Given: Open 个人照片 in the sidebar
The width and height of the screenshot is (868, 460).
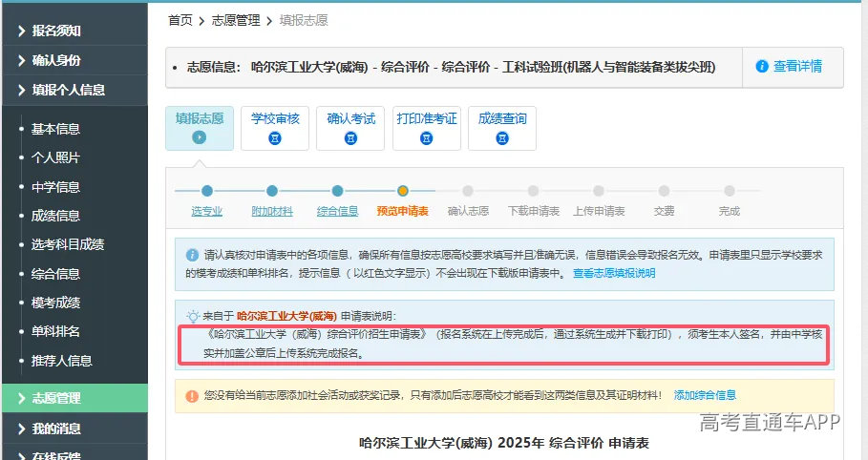Looking at the screenshot, I should click(x=55, y=157).
